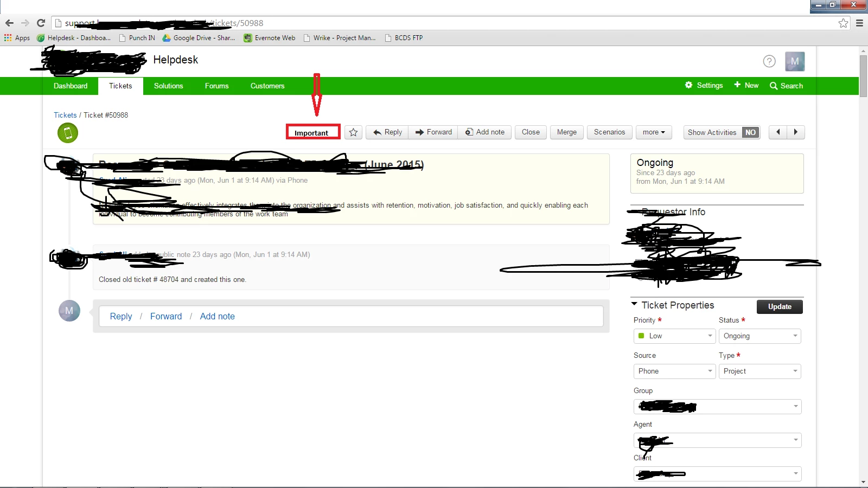Click the Close ticket button
The image size is (868, 488).
(x=531, y=132)
